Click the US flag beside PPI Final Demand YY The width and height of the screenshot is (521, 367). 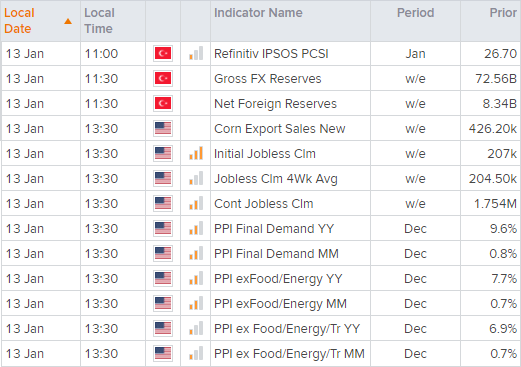[163, 228]
